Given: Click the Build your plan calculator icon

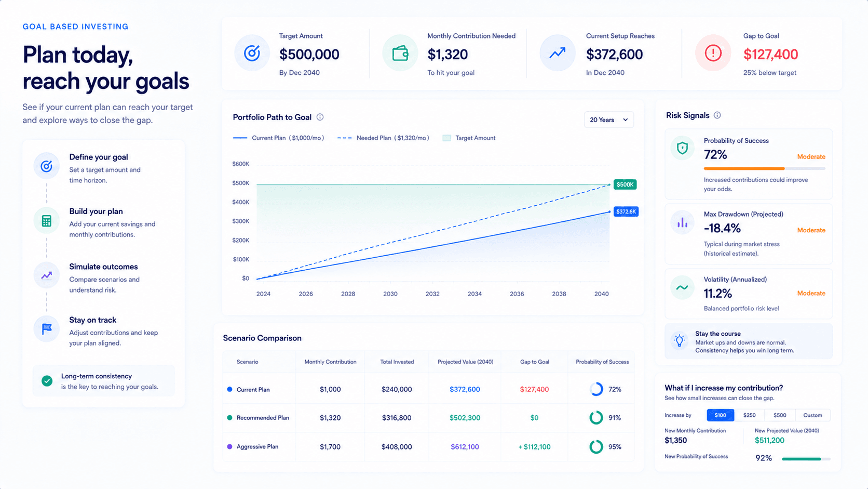Looking at the screenshot, I should click(47, 221).
